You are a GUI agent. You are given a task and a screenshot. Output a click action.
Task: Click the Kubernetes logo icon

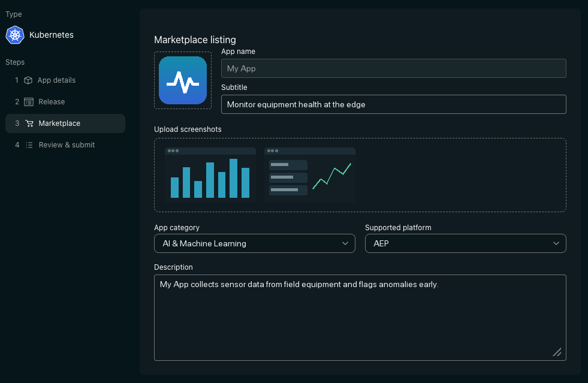coord(15,35)
